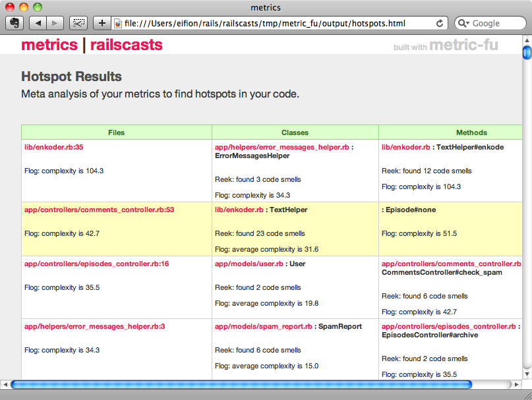Click 'Flog: average complexity is 15.0' text
The image size is (532, 400).
(x=267, y=366)
